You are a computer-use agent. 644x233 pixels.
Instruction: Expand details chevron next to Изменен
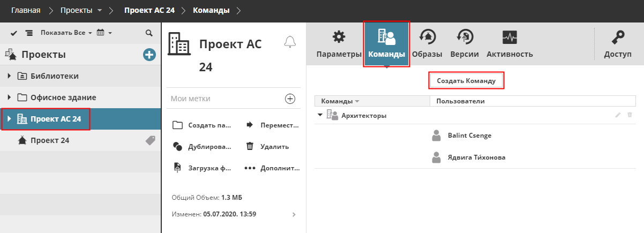point(293,214)
